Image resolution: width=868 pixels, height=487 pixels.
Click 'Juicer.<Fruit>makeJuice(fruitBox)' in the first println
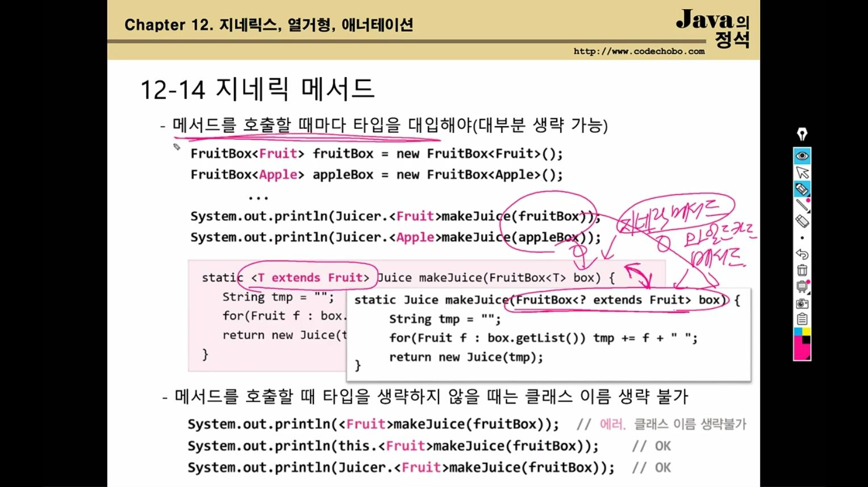click(x=460, y=216)
